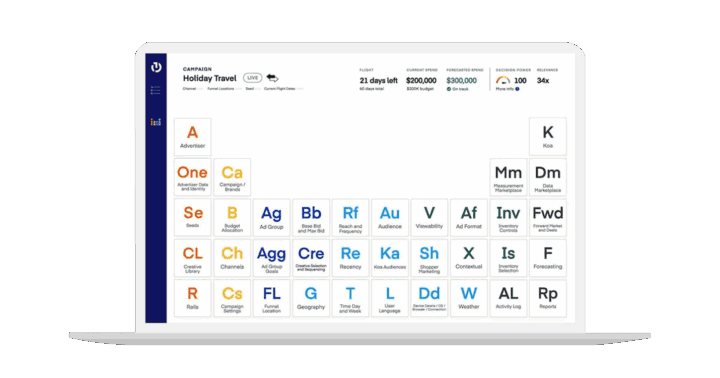The width and height of the screenshot is (720, 378).
Task: Click the 34x relevance value
Action: pos(543,80)
